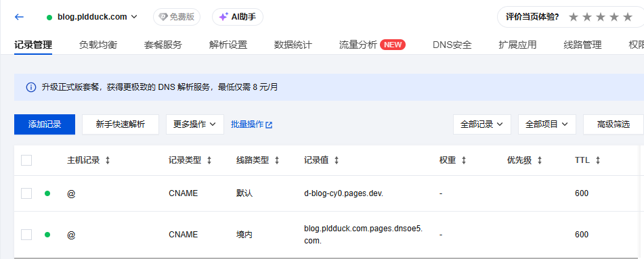Toggle the select-all checkbox in table header
The image size is (644, 259).
coord(26,160)
